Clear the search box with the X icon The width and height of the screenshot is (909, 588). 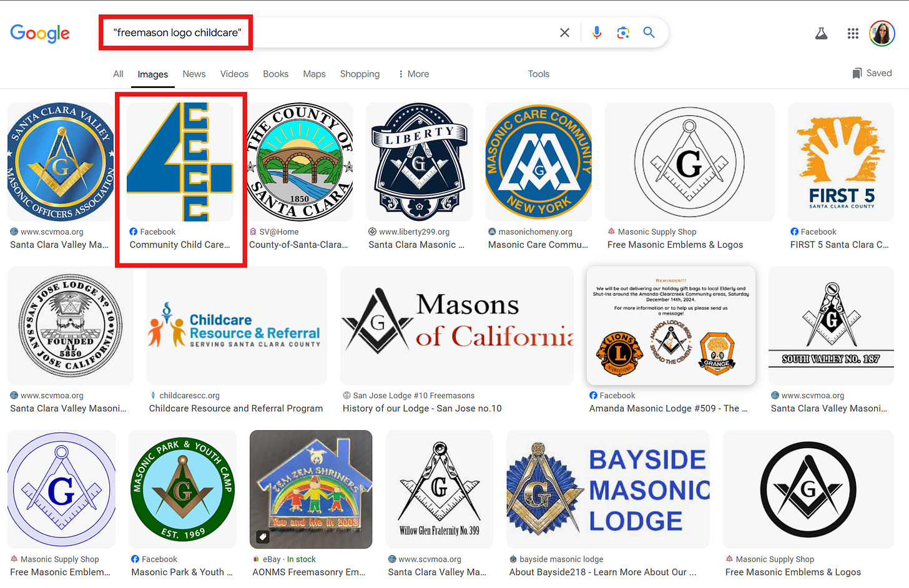point(564,32)
